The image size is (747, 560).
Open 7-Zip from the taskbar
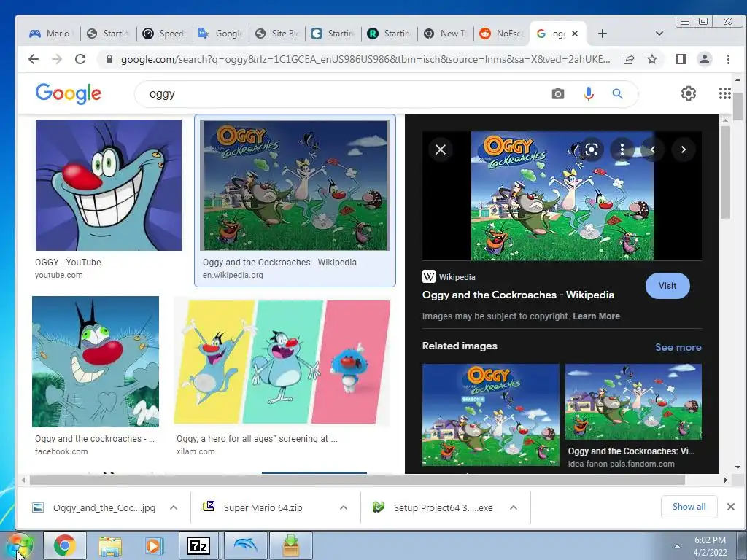(x=198, y=545)
